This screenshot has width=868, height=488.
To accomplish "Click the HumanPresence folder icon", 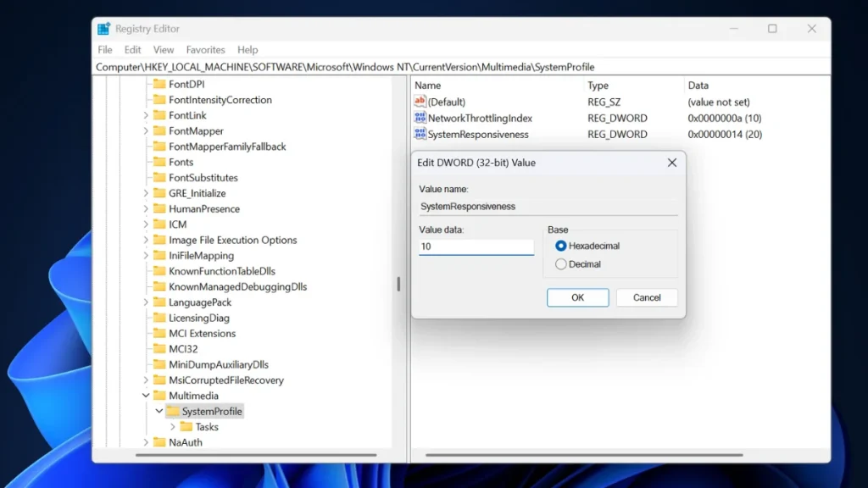I will pos(159,208).
